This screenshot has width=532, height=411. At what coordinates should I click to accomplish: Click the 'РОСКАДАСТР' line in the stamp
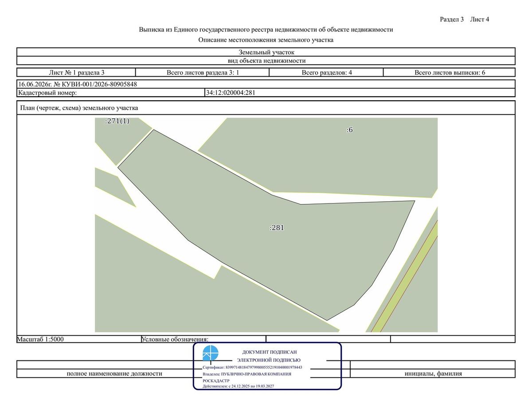(217, 380)
